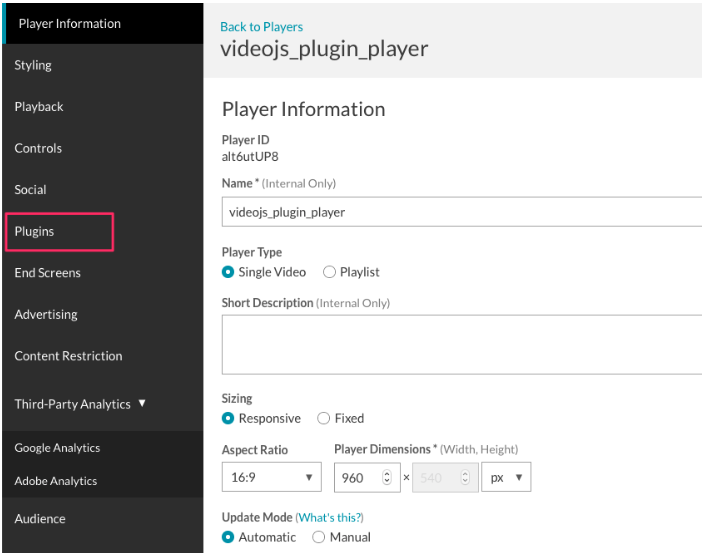Open the Advertising section
Screen dimensions: 702x553
pos(46,314)
